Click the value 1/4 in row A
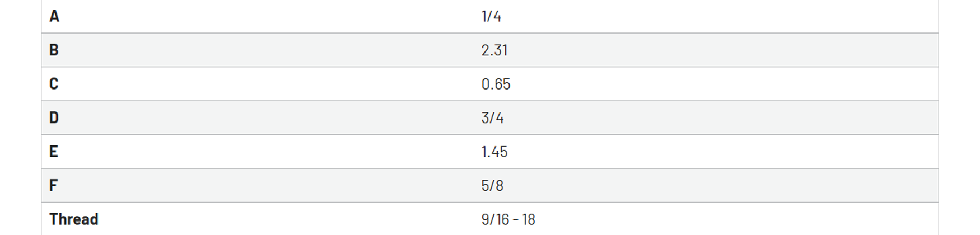 [x=491, y=16]
